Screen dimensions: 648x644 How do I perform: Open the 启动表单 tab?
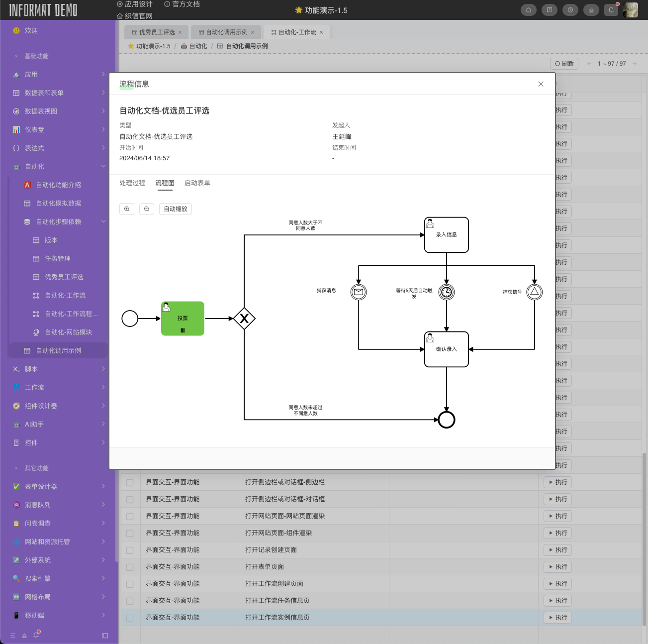coord(197,183)
